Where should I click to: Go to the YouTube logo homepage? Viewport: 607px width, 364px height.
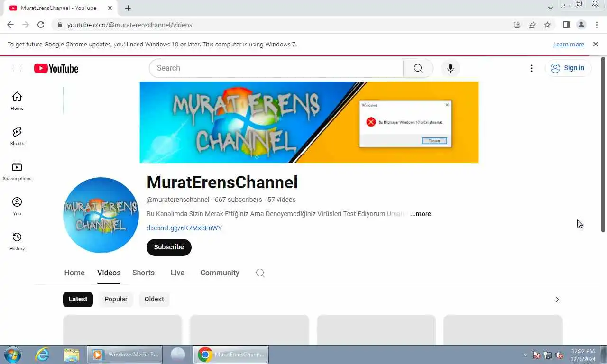click(56, 68)
